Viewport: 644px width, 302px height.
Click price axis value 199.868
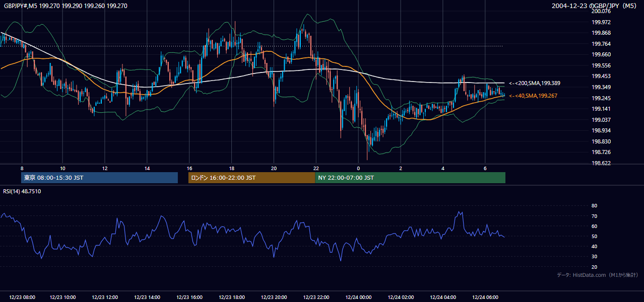601,33
